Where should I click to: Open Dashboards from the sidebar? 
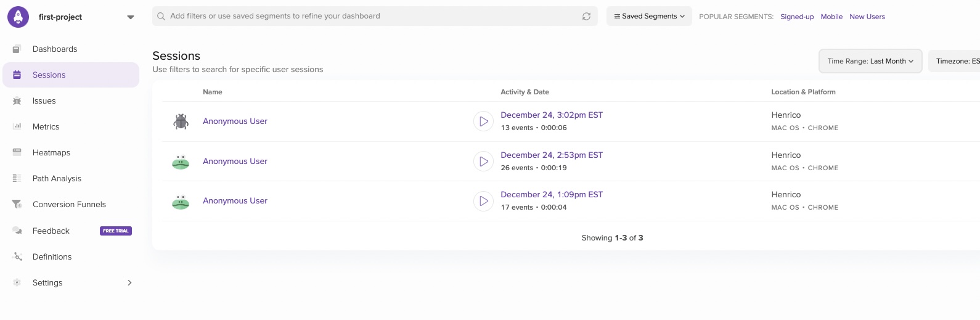[x=55, y=49]
